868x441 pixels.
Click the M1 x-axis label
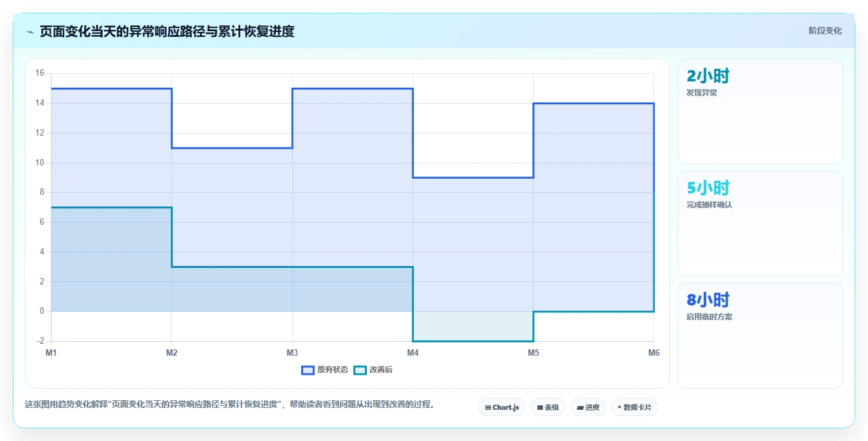pyautogui.click(x=51, y=353)
